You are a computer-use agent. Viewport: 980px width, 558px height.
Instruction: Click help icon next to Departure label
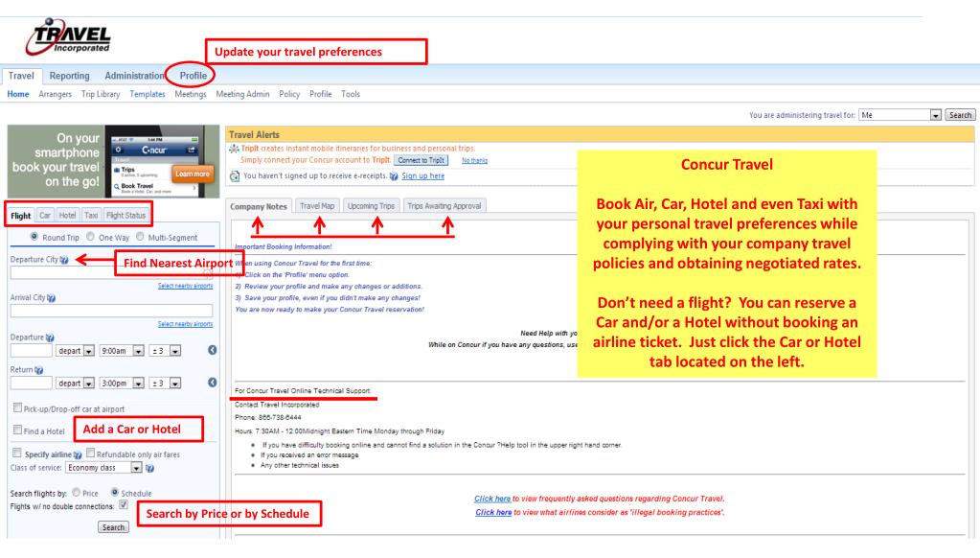tap(50, 337)
